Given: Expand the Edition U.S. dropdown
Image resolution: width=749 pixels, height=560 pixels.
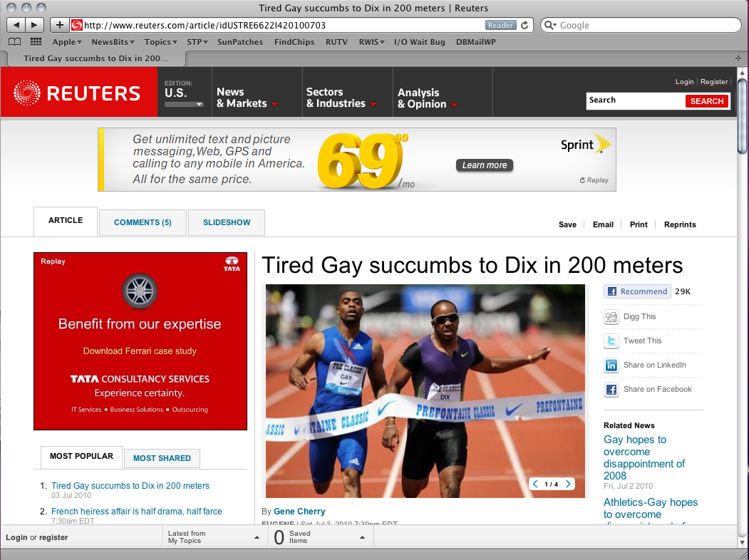Looking at the screenshot, I should (x=184, y=104).
